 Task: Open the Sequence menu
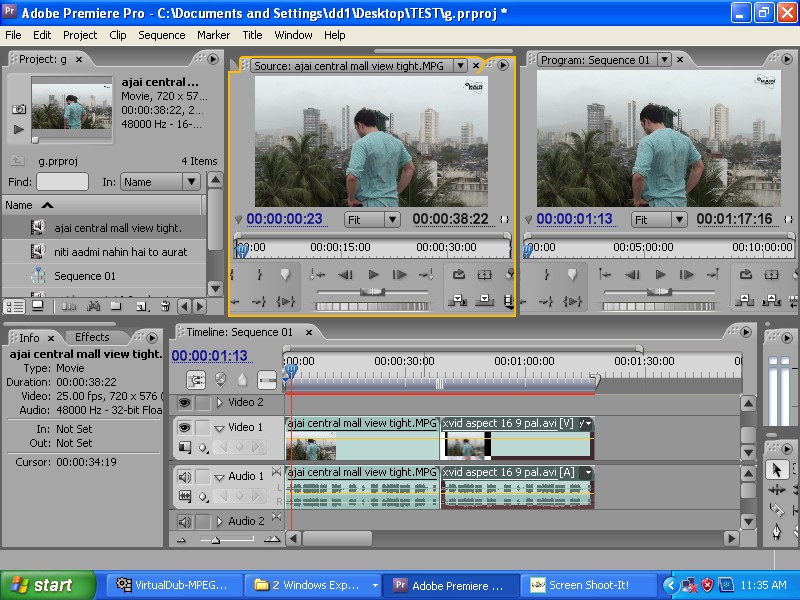(x=162, y=35)
